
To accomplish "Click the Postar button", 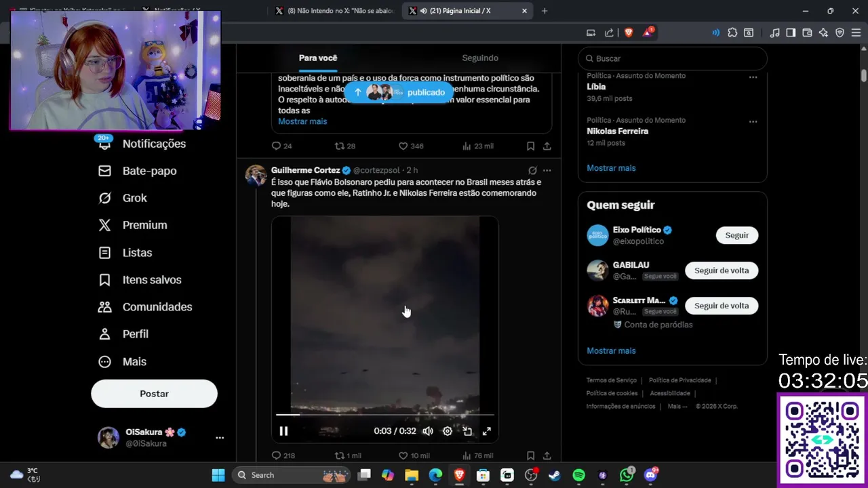I will (x=154, y=394).
